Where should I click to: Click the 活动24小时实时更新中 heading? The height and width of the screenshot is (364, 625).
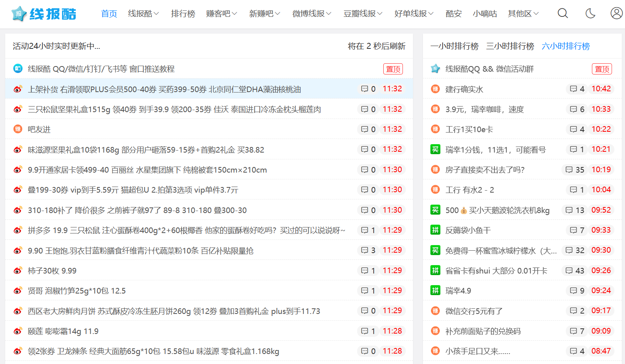56,46
